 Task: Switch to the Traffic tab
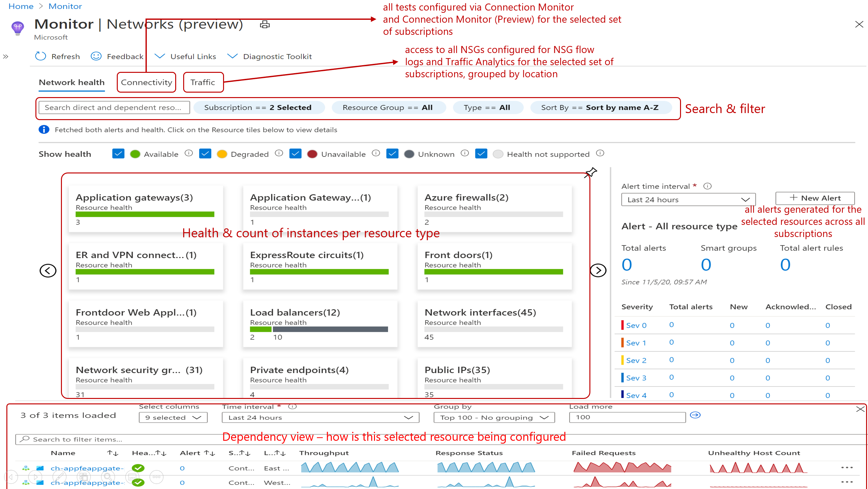(x=203, y=82)
